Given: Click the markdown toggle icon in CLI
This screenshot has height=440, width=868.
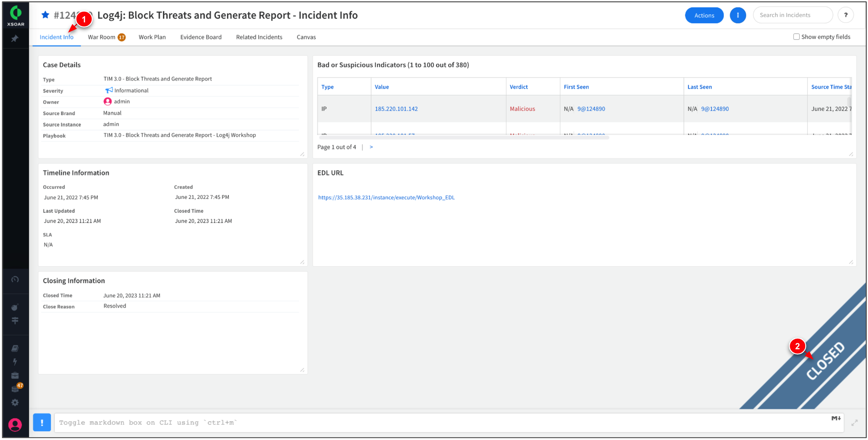Looking at the screenshot, I should coord(836,419).
